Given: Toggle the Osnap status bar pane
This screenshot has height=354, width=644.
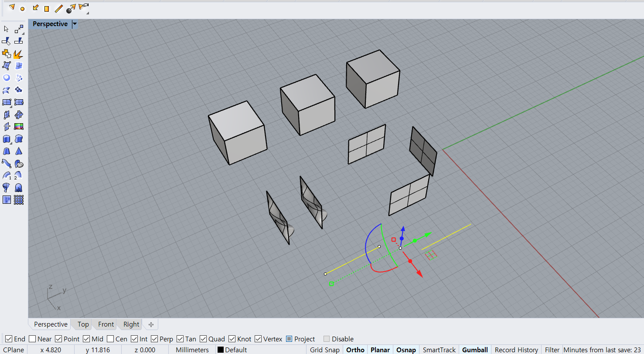Looking at the screenshot, I should click(x=406, y=350).
